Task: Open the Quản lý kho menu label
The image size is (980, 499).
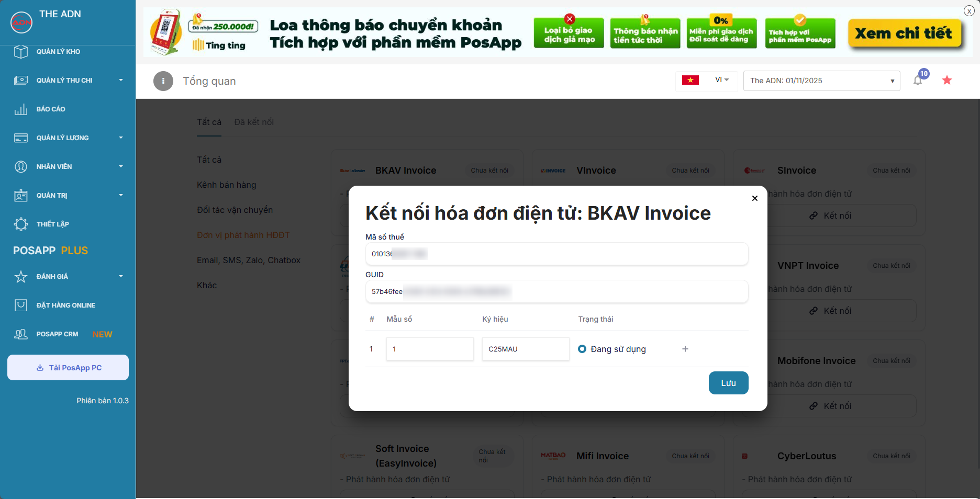Action: pyautogui.click(x=58, y=52)
